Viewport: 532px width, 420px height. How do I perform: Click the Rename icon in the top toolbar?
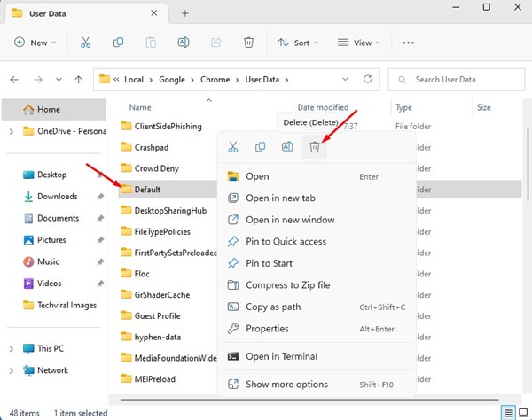pyautogui.click(x=184, y=43)
